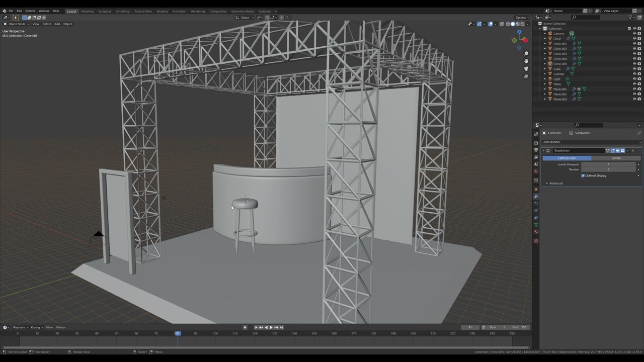Click the red X axis on navigation gizmo

pyautogui.click(x=525, y=40)
